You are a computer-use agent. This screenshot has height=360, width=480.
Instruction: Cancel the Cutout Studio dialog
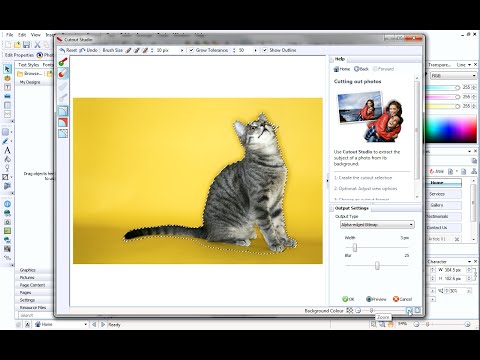pos(403,299)
